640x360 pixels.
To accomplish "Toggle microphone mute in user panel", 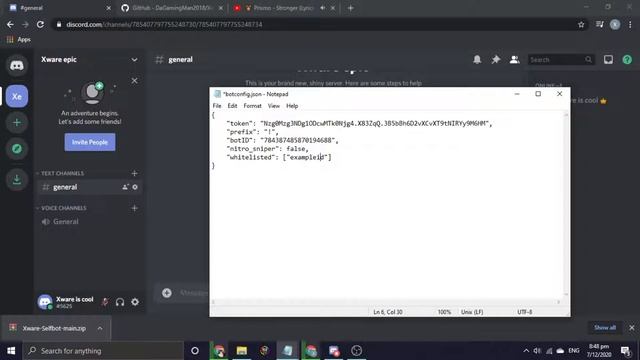I will (105, 302).
